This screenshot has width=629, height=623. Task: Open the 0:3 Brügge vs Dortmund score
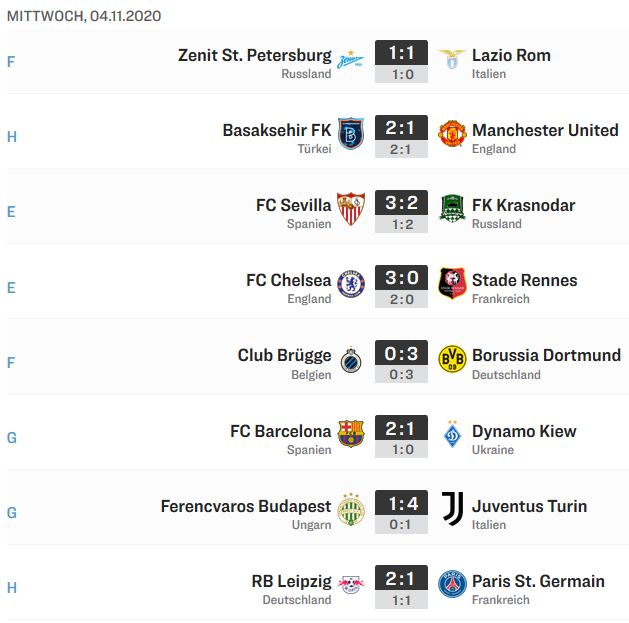[401, 353]
